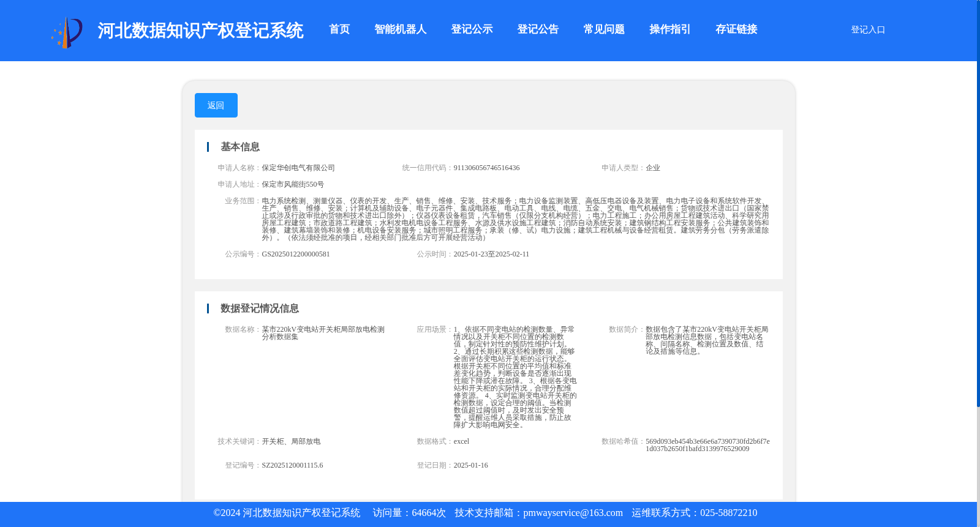Click the 数据登记情况信息 section heading
The image size is (980, 527).
click(260, 308)
